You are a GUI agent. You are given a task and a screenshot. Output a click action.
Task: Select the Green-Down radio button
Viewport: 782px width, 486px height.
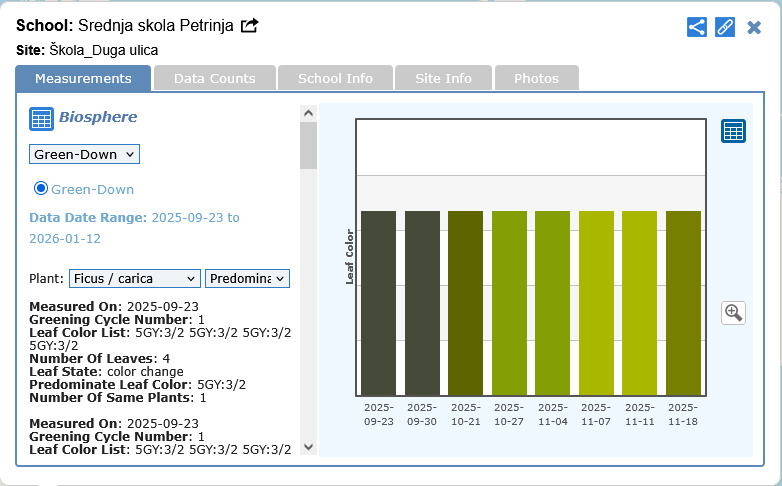(x=41, y=188)
